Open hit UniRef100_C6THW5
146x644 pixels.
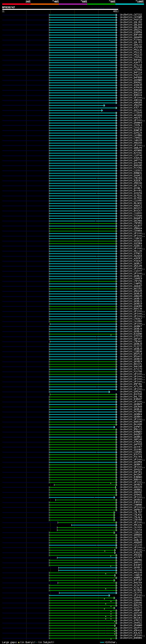tap(131, 17)
